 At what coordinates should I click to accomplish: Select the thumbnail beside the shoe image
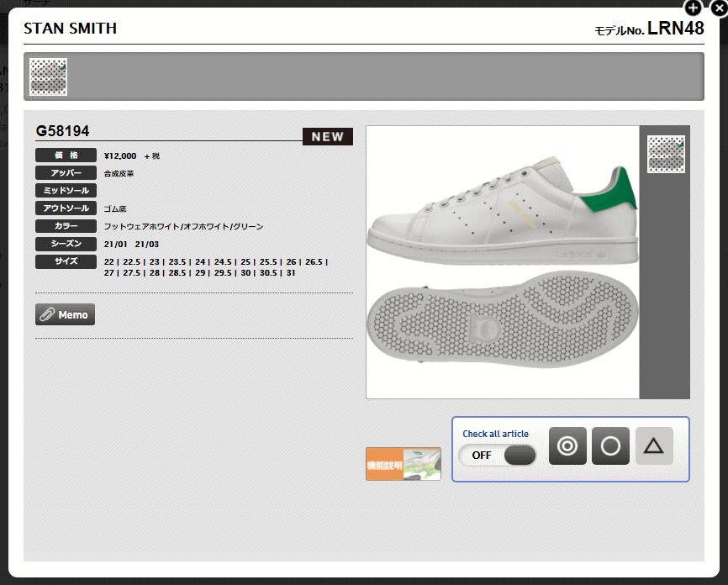pyautogui.click(x=666, y=154)
